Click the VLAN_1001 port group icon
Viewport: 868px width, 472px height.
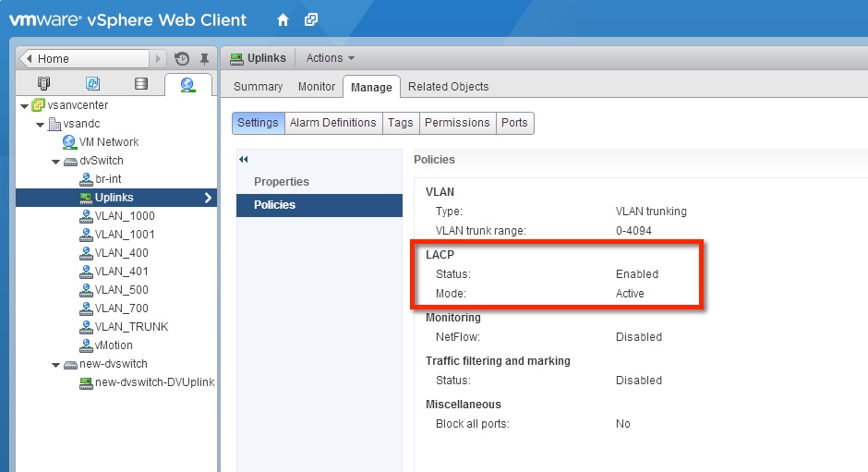click(x=86, y=235)
